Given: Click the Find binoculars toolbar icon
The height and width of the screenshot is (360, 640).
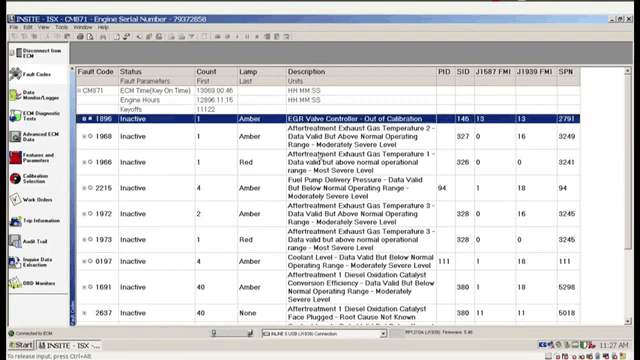Looking at the screenshot, I should pyautogui.click(x=103, y=37).
